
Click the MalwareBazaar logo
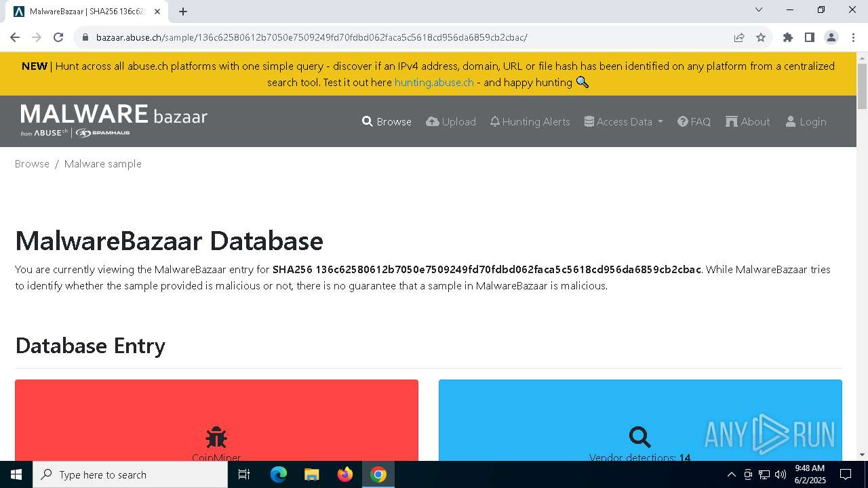114,121
